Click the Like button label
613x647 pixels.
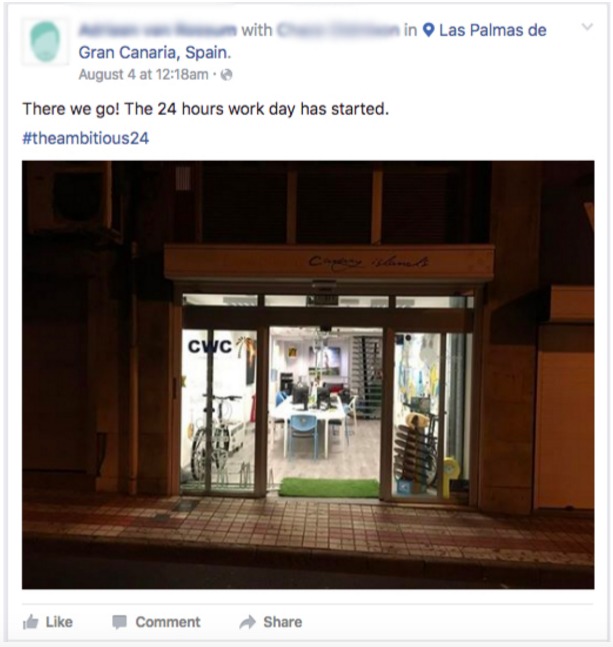[59, 622]
